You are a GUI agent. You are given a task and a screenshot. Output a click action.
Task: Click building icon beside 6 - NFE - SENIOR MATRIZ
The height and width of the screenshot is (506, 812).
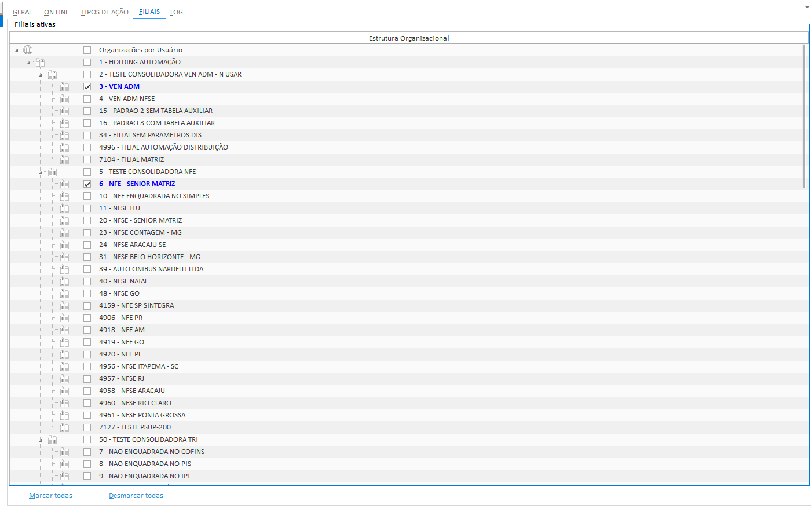point(64,184)
